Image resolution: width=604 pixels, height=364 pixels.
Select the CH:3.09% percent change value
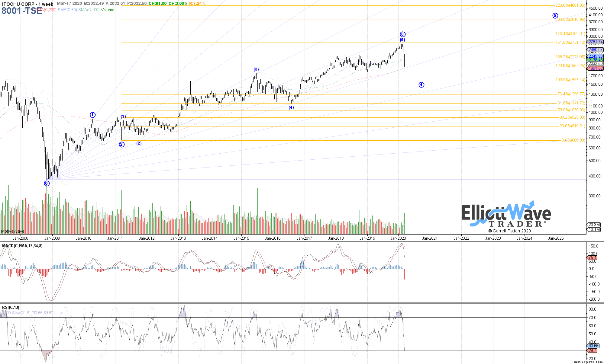pyautogui.click(x=178, y=3)
